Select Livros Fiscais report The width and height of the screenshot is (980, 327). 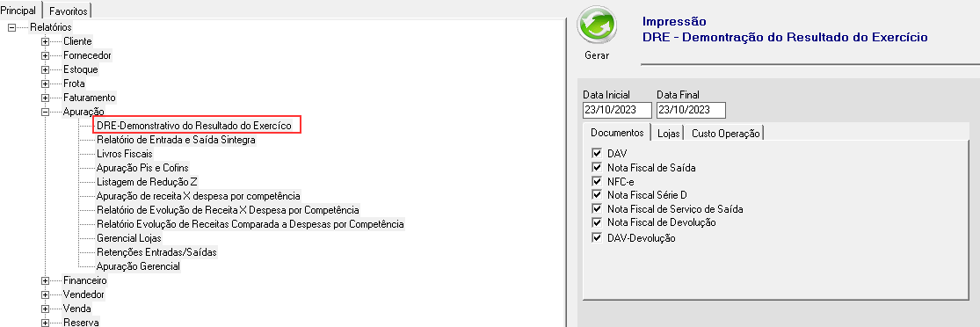coord(125,154)
